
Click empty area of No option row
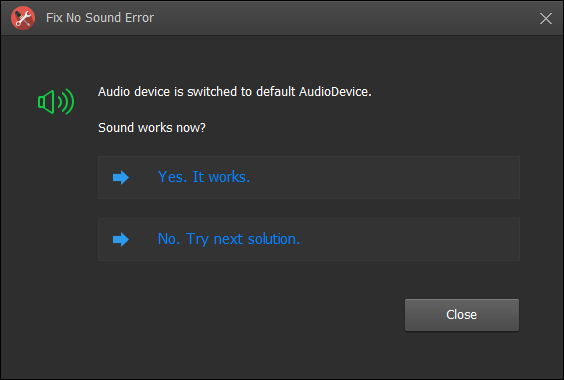point(410,239)
